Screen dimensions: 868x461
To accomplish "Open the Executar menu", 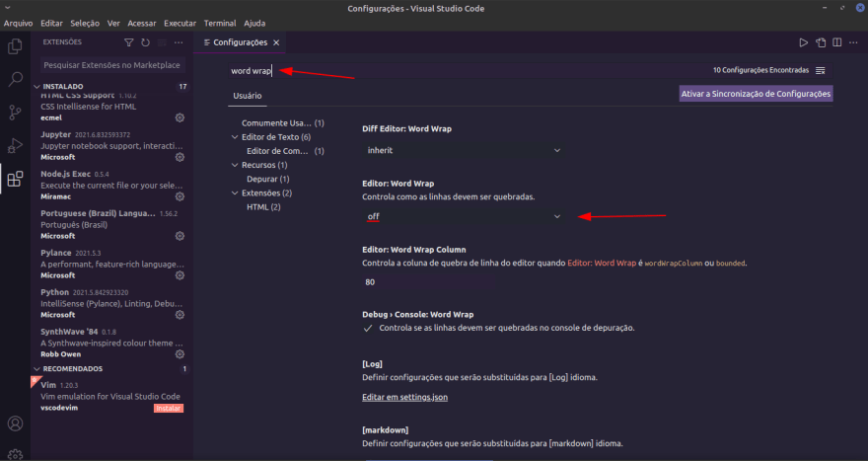I will 180,24.
